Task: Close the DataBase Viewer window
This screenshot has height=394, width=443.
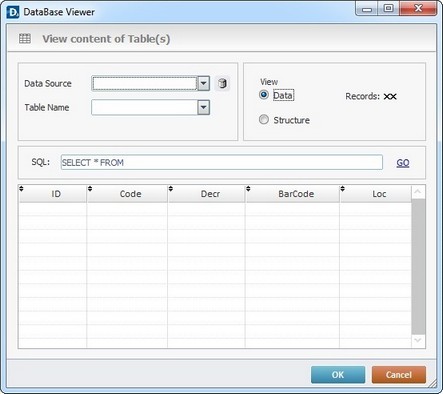Action: pos(418,9)
